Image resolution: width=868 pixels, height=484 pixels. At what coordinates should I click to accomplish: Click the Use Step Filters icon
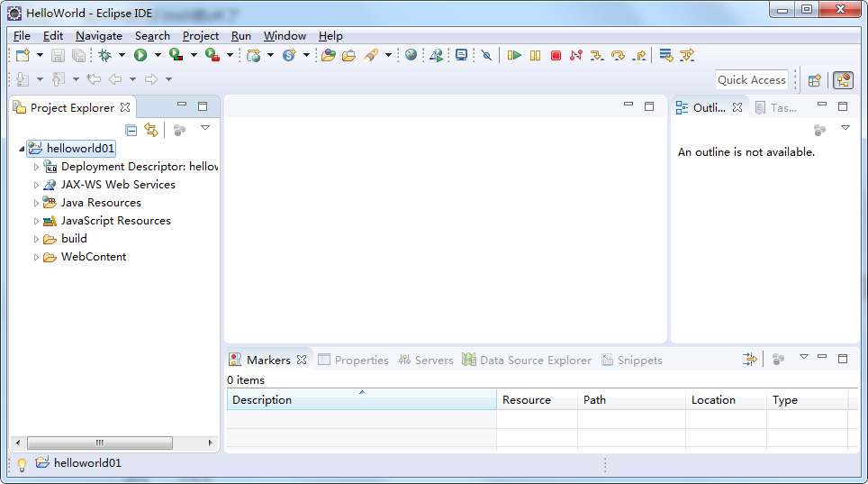click(x=687, y=55)
